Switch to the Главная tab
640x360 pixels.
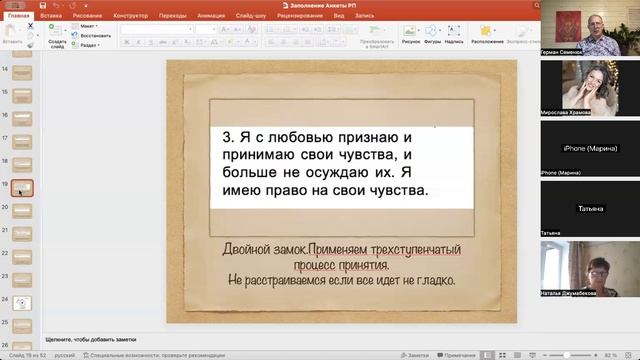(19, 16)
